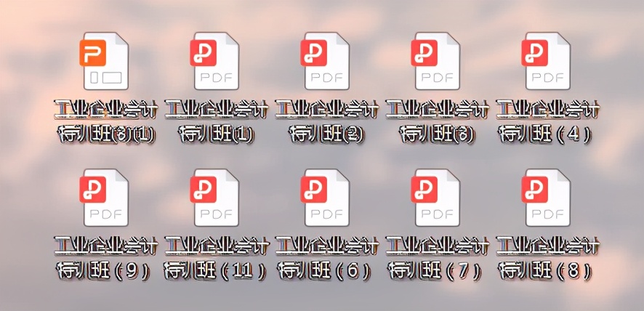Select the PDF icon for 特训班(11)
The width and height of the screenshot is (644, 311).
click(215, 198)
